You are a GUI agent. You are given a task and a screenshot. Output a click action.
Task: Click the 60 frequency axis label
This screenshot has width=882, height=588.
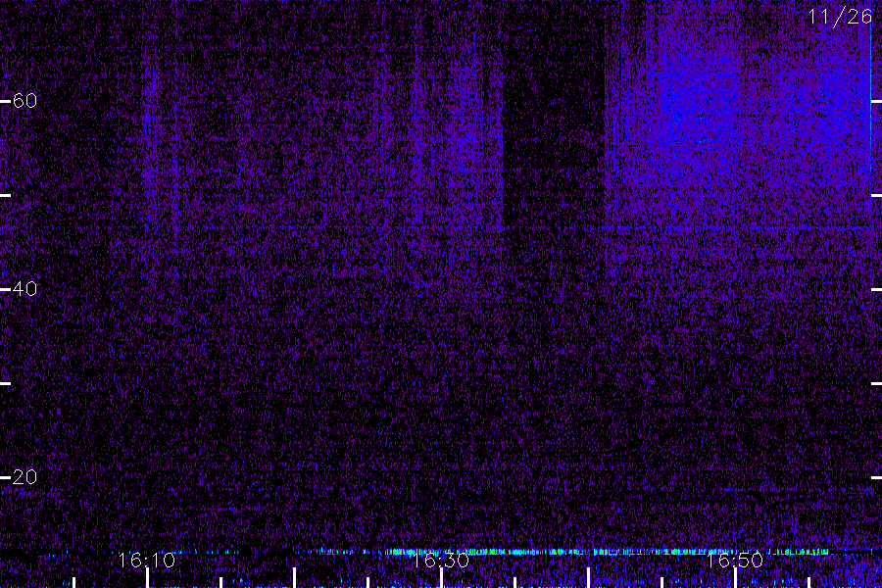point(24,101)
